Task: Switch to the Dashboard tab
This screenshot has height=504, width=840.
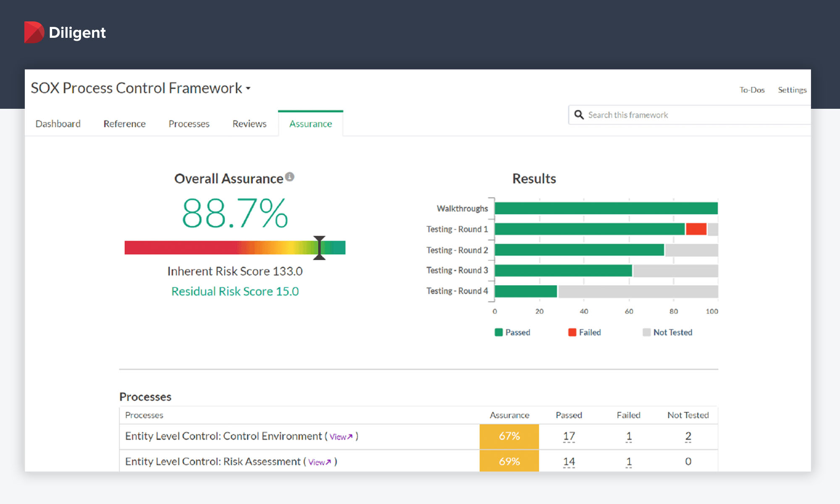Action: tap(59, 124)
